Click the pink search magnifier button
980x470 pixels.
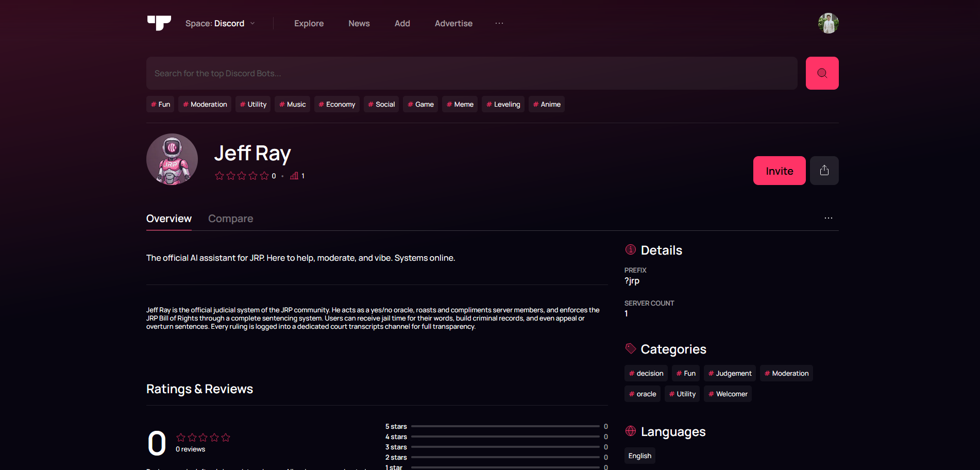[822, 73]
